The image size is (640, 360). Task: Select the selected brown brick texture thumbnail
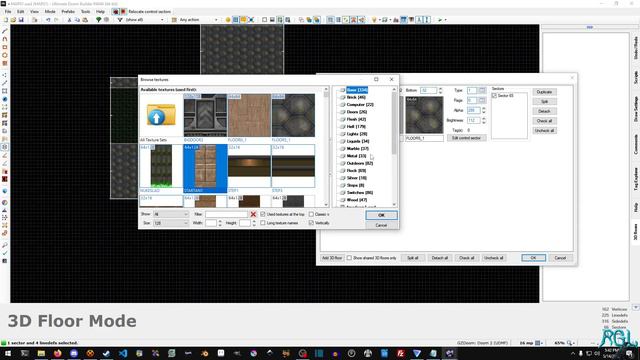[205, 168]
